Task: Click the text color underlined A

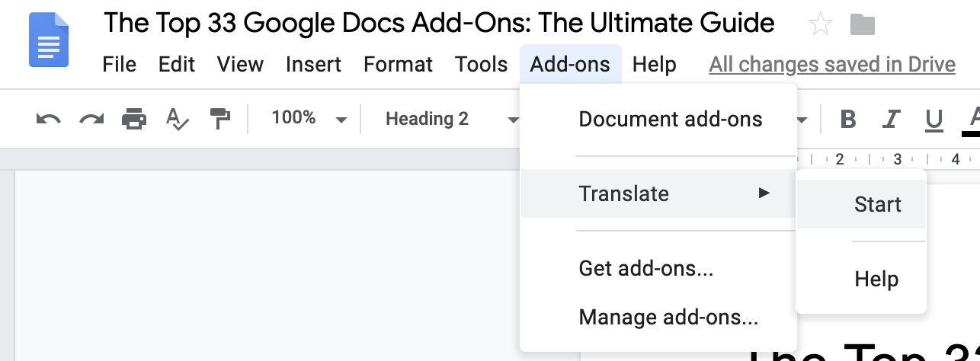Action: (972, 120)
